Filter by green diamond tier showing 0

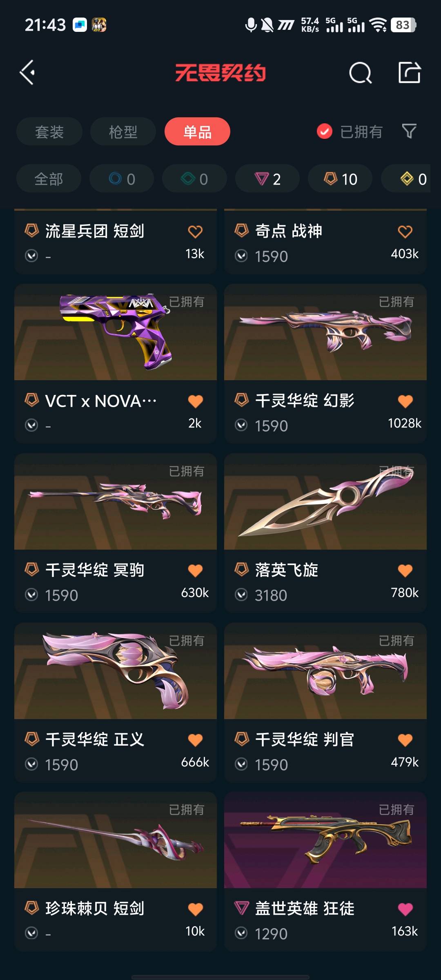[194, 179]
